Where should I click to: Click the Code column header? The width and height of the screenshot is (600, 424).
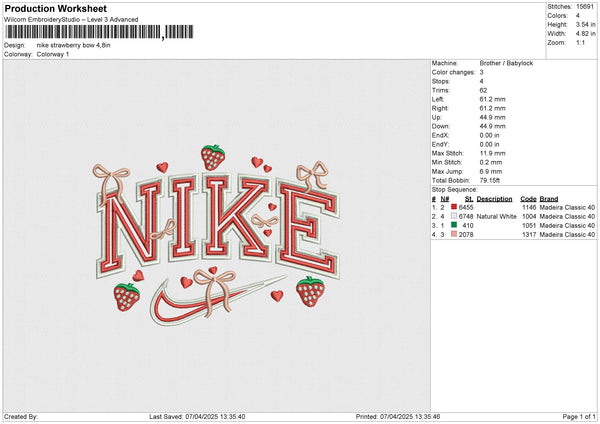coord(528,198)
